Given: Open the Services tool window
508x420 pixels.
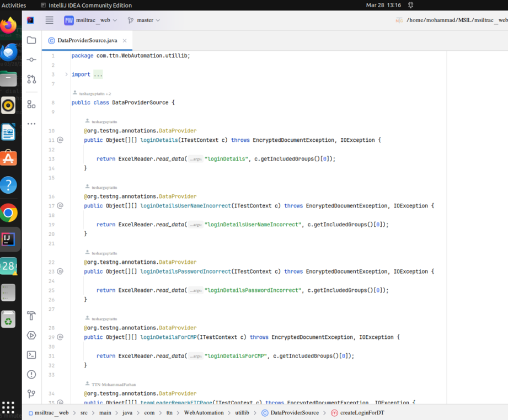Looking at the screenshot, I should click(x=31, y=335).
